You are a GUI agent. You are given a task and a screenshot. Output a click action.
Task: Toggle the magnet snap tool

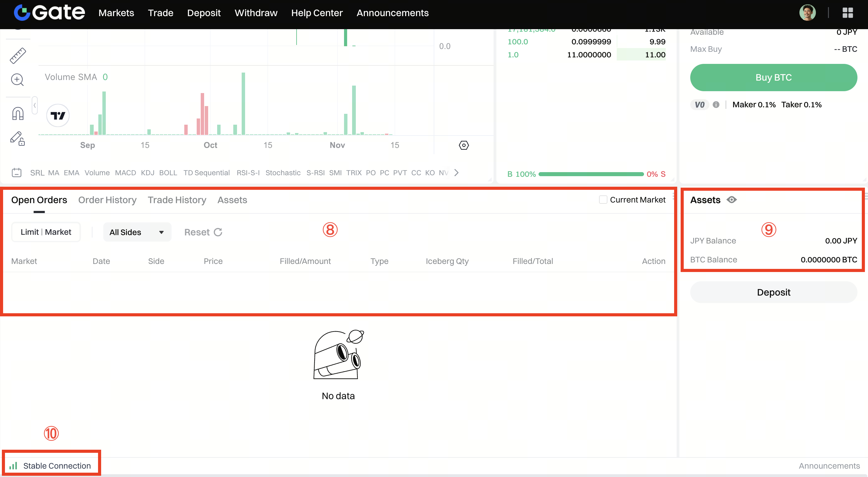pyautogui.click(x=17, y=114)
